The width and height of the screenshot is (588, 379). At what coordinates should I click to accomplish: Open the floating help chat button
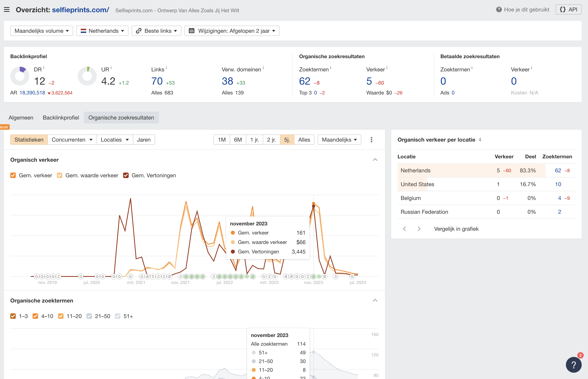pos(573,365)
